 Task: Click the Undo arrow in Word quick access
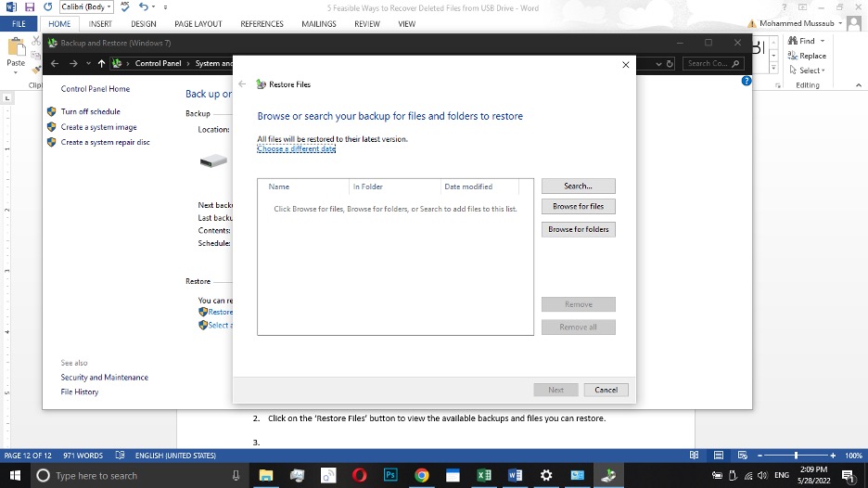click(144, 7)
